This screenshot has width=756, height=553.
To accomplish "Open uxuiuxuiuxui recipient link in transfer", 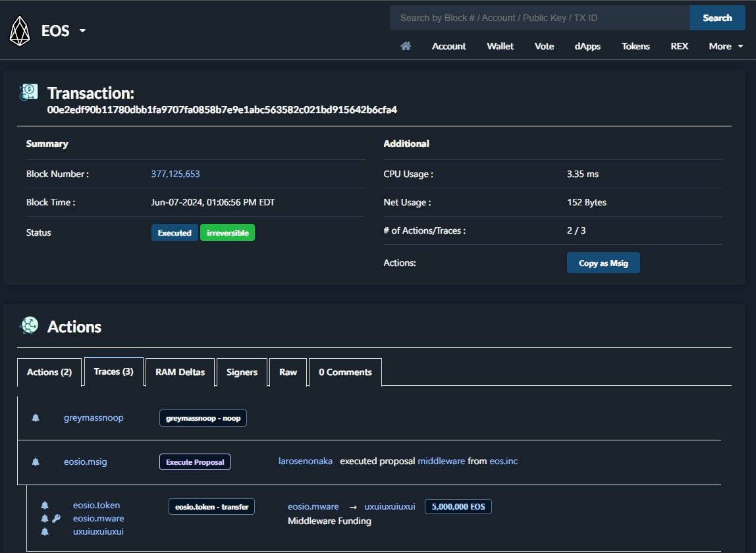I will [390, 507].
